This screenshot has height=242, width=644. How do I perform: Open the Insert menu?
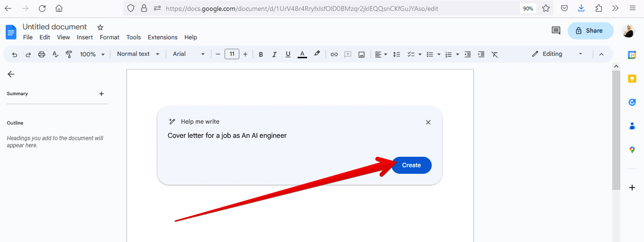[x=85, y=37]
